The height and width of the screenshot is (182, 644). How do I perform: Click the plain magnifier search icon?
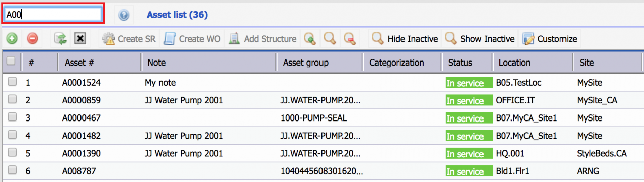pyautogui.click(x=330, y=39)
